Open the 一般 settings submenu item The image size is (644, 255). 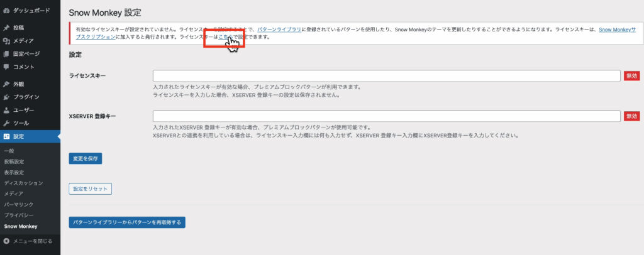(9, 151)
